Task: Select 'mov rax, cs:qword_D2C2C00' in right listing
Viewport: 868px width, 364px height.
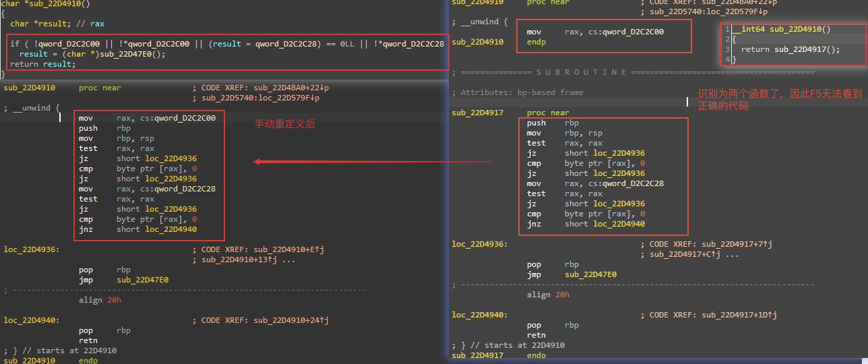Action: 595,32
